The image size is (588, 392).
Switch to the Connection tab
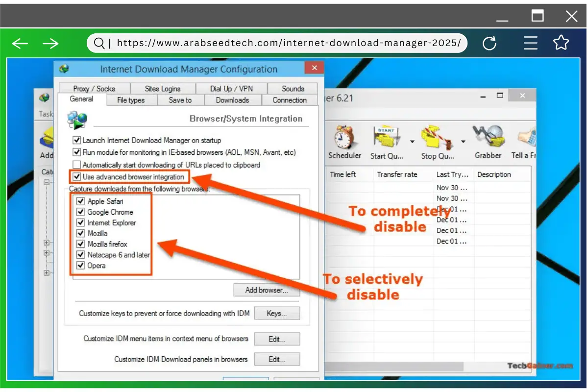(290, 100)
